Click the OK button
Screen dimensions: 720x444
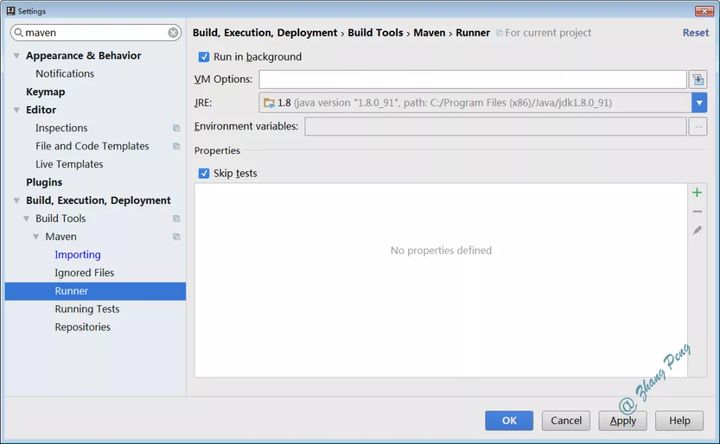[x=509, y=421]
